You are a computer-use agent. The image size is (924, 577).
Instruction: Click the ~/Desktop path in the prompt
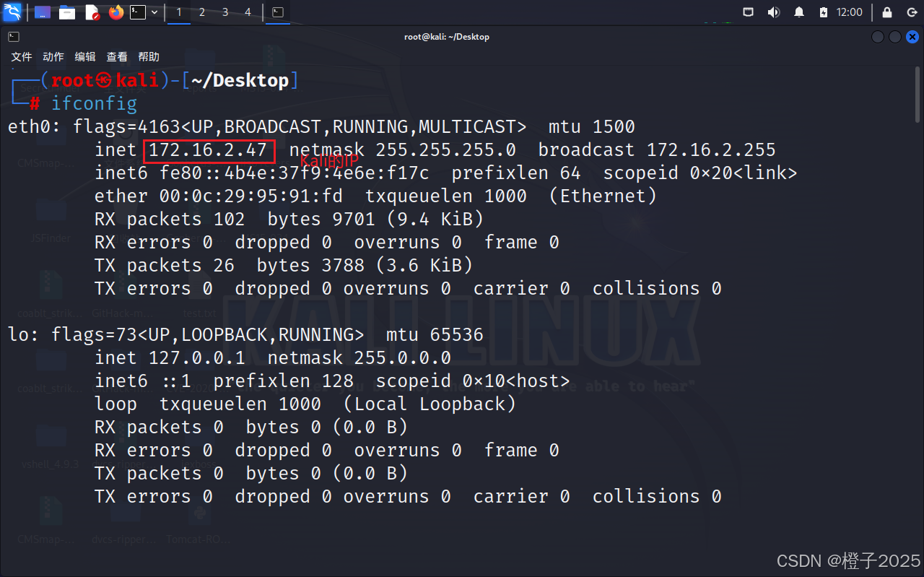(240, 81)
